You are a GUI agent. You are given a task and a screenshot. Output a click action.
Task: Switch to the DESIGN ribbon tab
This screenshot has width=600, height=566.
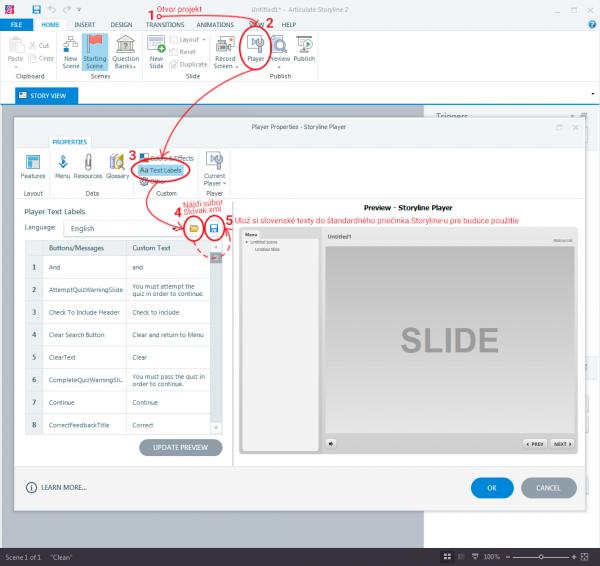[x=121, y=24]
